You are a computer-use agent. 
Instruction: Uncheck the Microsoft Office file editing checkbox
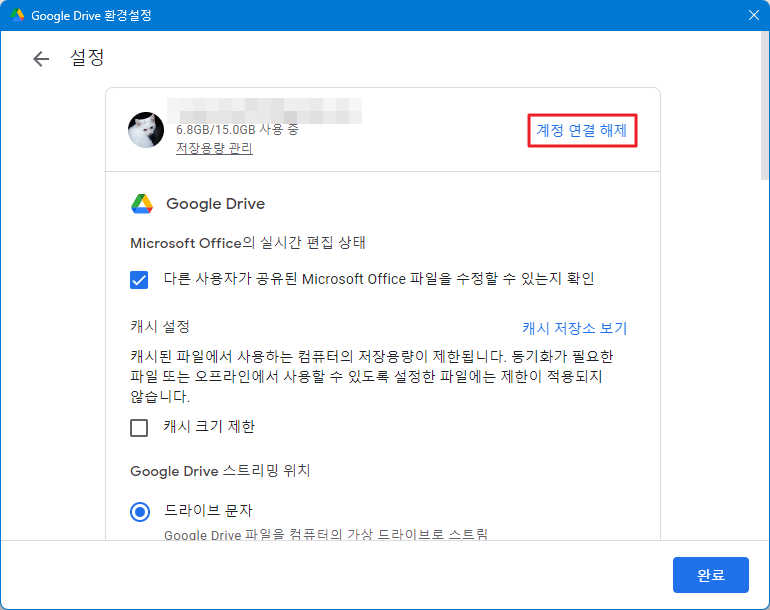tap(140, 279)
